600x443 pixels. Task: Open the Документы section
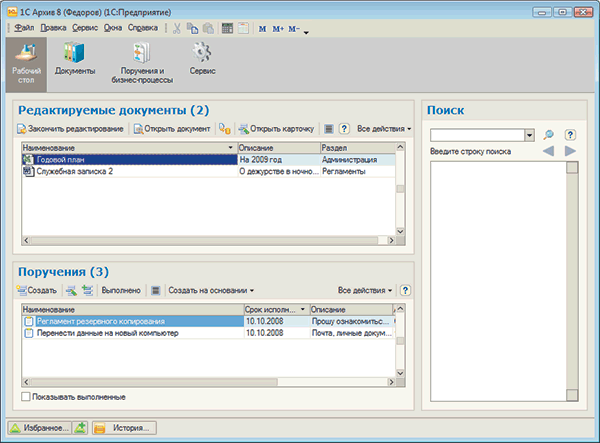75,60
